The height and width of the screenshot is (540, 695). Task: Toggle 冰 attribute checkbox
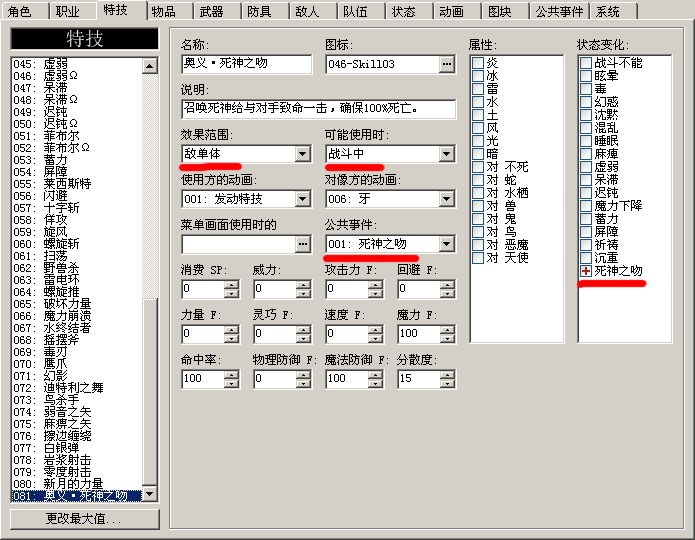478,76
